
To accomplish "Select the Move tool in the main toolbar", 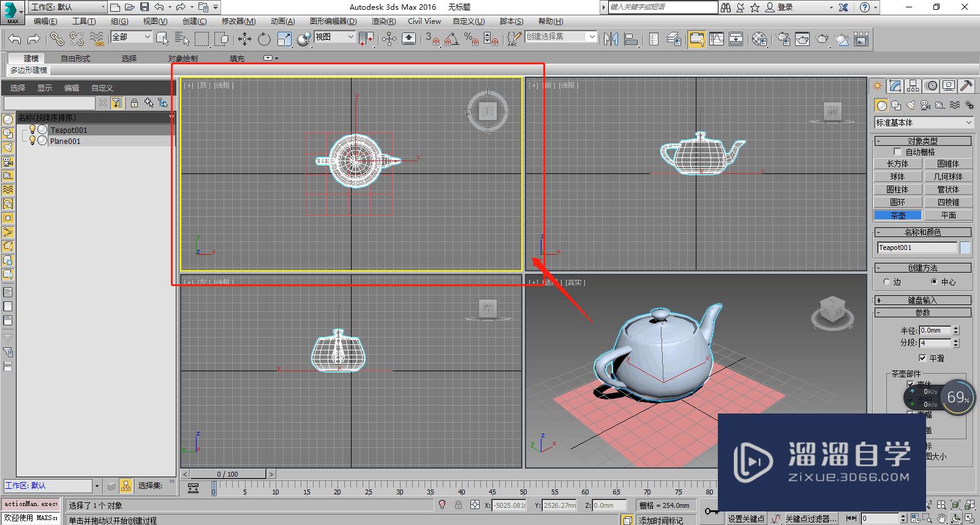I will (244, 39).
